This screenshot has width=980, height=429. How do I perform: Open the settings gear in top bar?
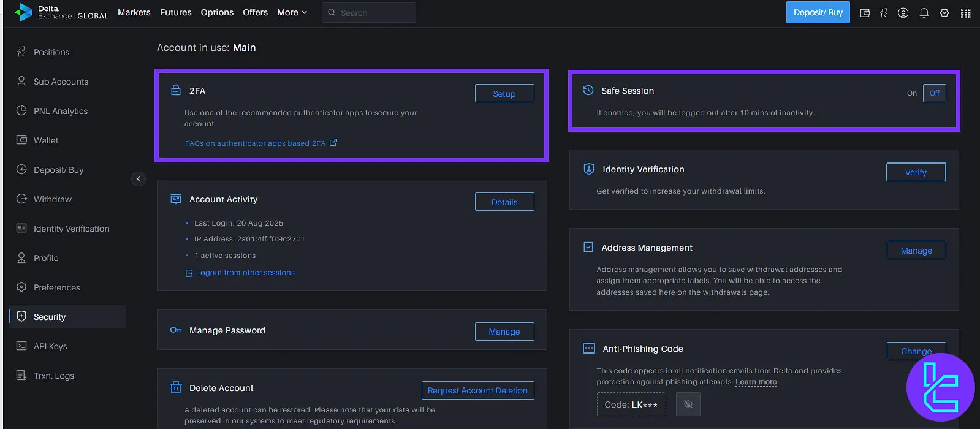[x=944, y=13]
